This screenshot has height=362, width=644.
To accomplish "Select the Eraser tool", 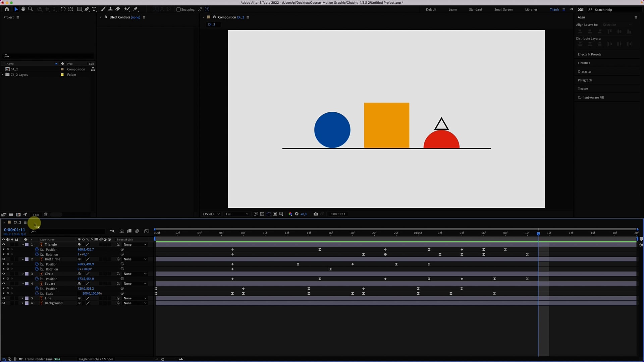I will coord(118,9).
